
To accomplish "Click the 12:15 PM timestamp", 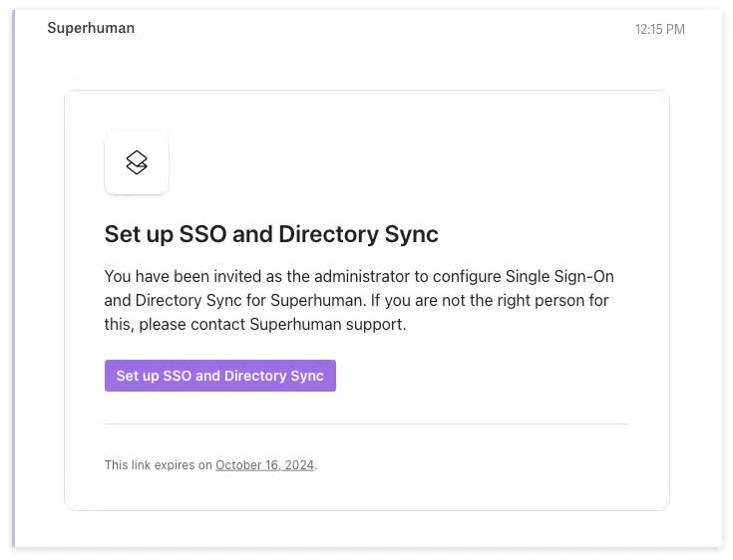I will [659, 30].
